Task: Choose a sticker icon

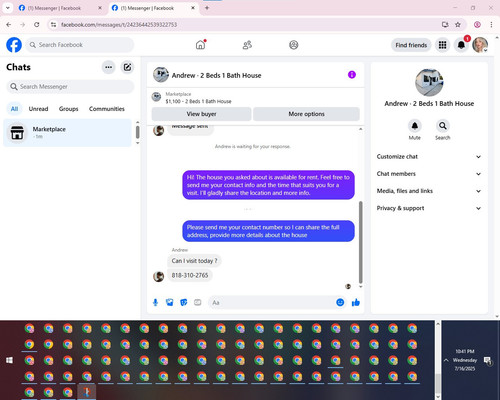Action: point(184,302)
